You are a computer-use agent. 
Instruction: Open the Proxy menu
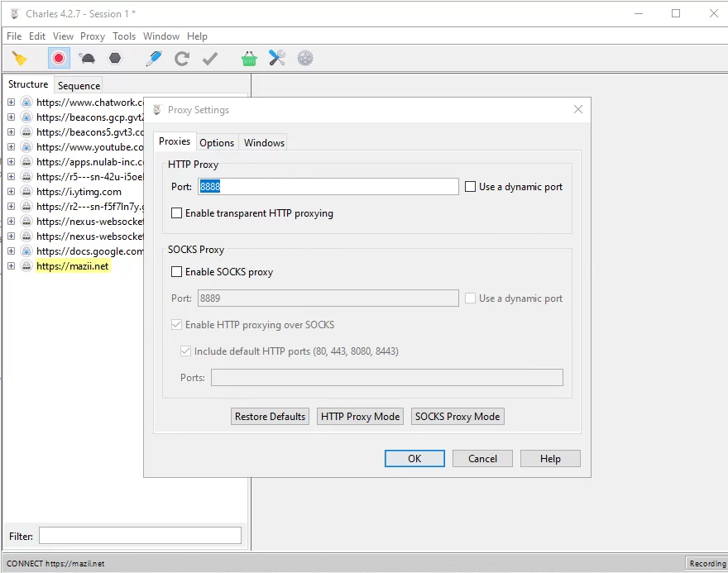pyautogui.click(x=92, y=36)
